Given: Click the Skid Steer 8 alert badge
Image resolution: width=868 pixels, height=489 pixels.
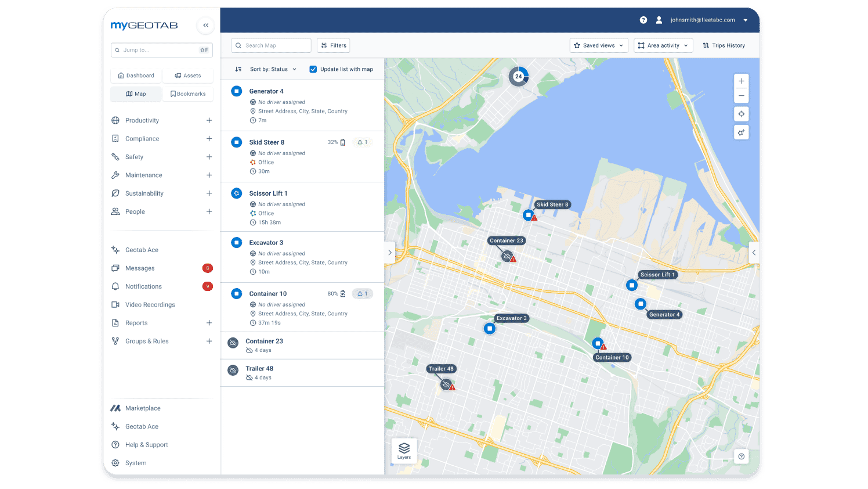Looking at the screenshot, I should [x=362, y=142].
